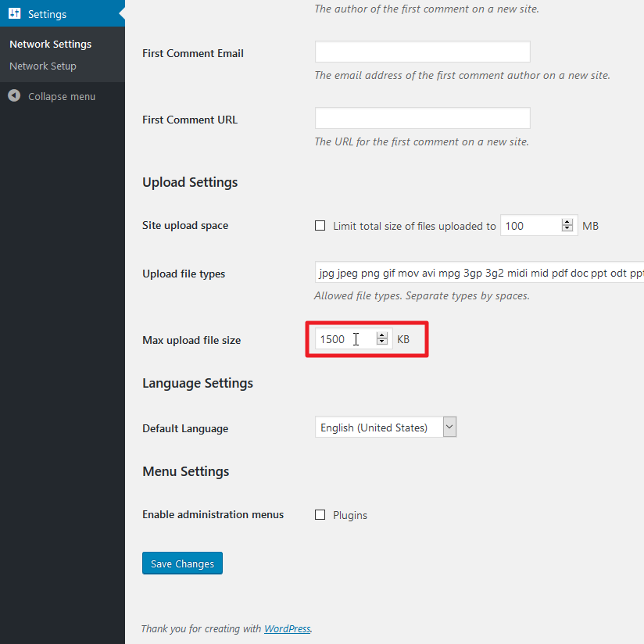Click the Collapse menu arrow icon
The image size is (644, 644).
click(x=14, y=96)
